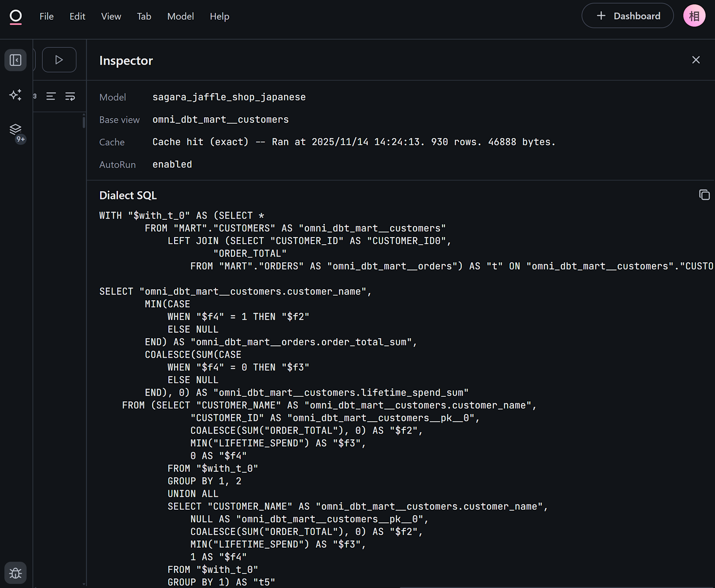Open the Help menu

pyautogui.click(x=220, y=16)
